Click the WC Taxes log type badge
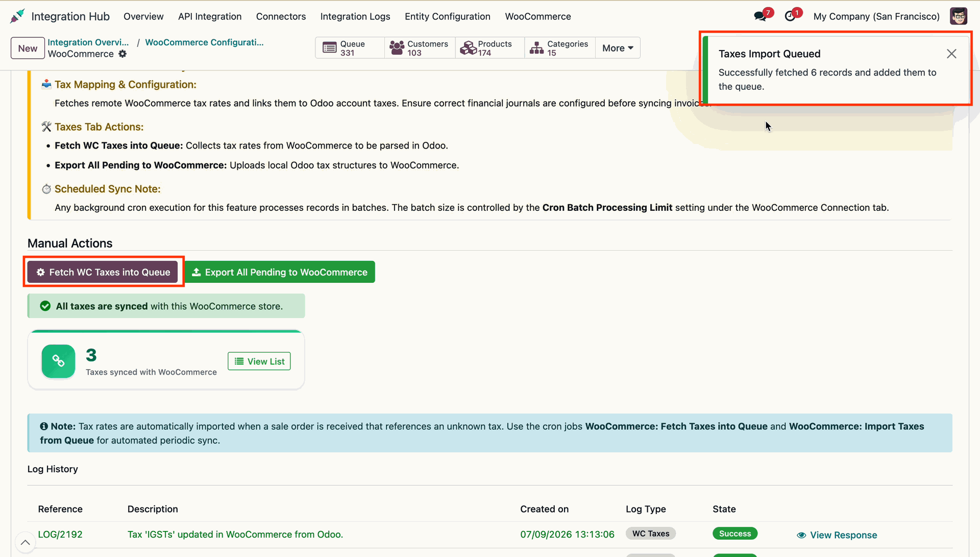The height and width of the screenshot is (557, 980). (651, 534)
